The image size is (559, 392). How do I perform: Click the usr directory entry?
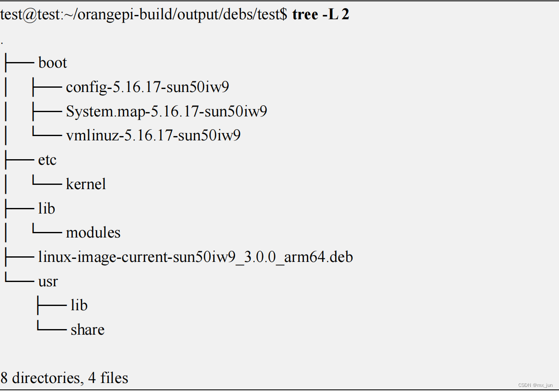[x=48, y=282]
